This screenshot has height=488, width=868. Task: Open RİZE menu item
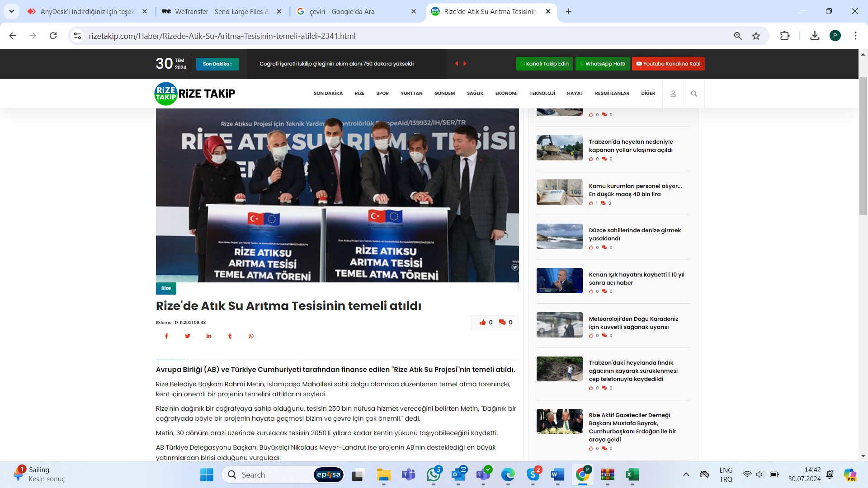pyautogui.click(x=359, y=94)
